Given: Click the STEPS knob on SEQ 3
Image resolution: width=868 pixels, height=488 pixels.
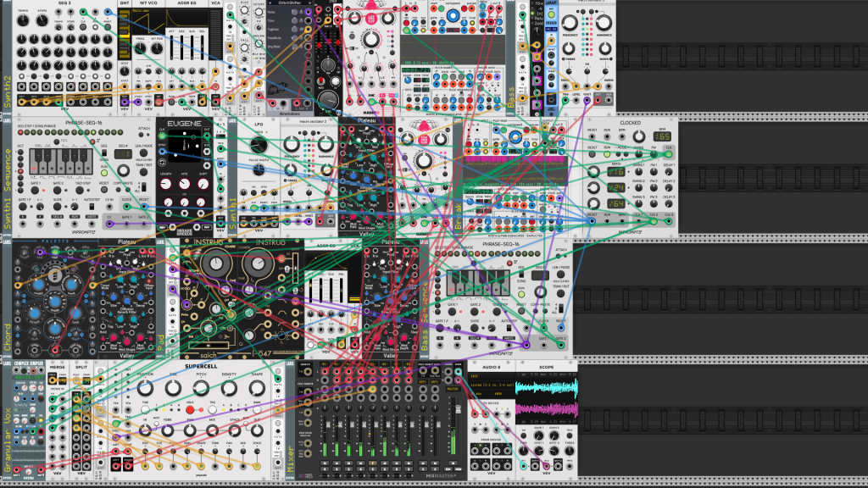Looking at the screenshot, I should point(42,20).
